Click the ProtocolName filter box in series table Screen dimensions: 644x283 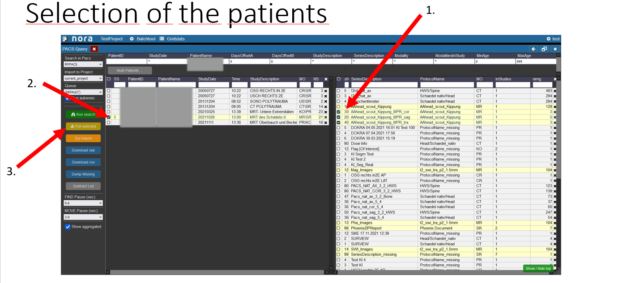tap(446, 84)
